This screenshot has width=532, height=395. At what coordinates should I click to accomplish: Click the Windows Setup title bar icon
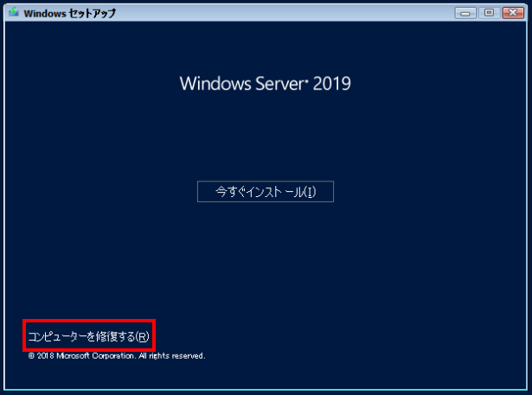click(x=14, y=13)
